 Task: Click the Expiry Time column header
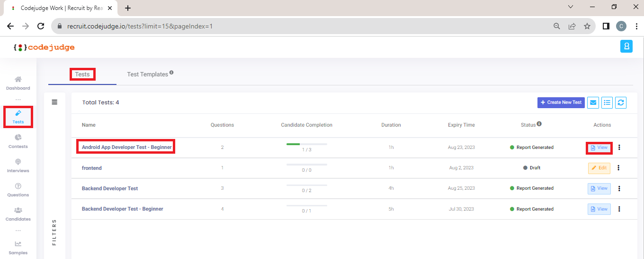(461, 125)
